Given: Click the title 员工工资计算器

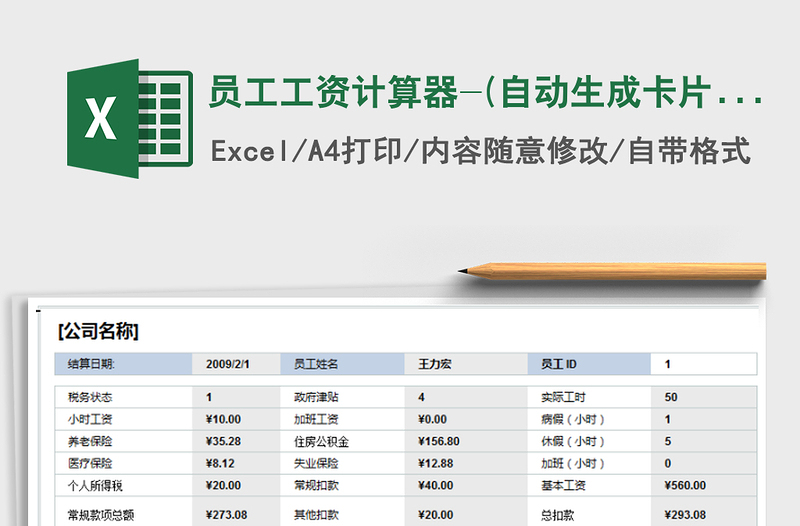Looking at the screenshot, I should click(333, 92).
